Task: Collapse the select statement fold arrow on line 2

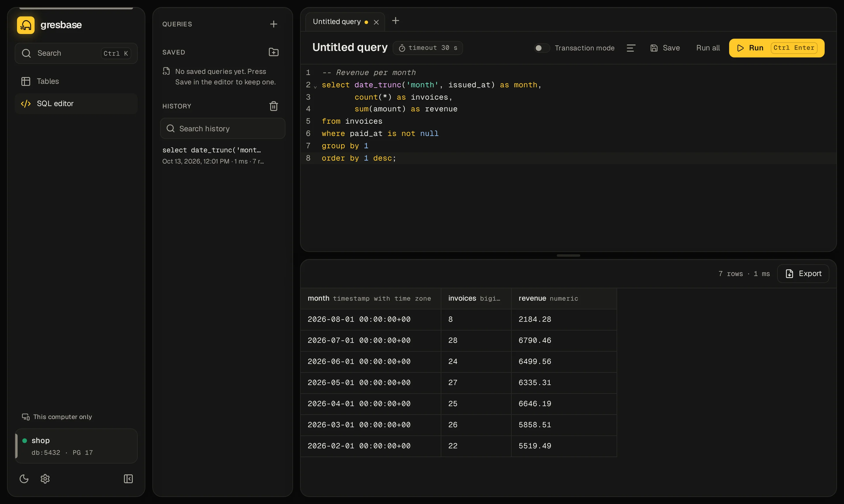Action: [x=316, y=87]
